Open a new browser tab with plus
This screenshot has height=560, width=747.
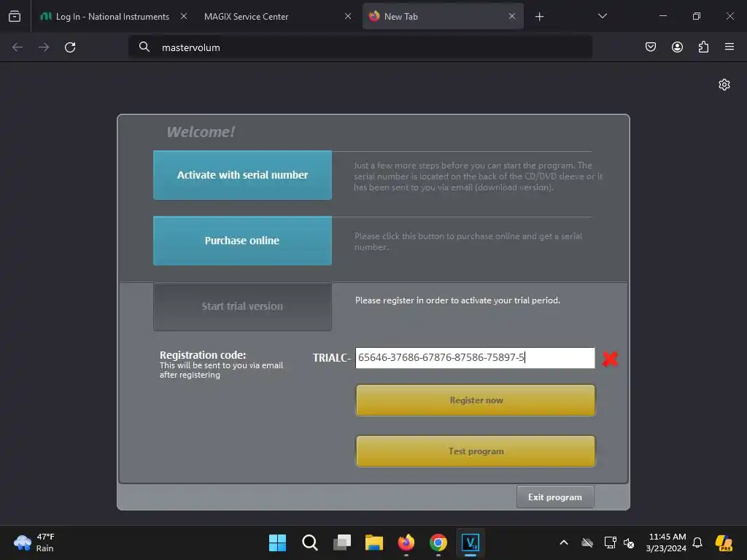pyautogui.click(x=539, y=17)
